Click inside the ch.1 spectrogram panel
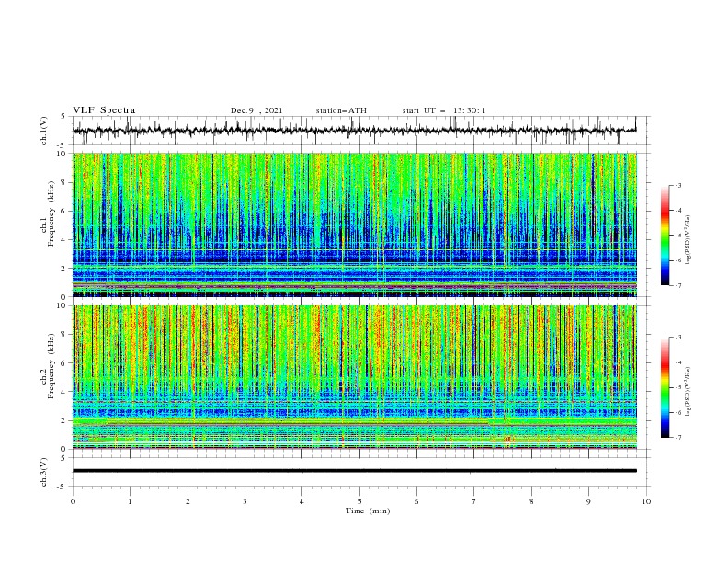The image size is (728, 563). click(355, 224)
